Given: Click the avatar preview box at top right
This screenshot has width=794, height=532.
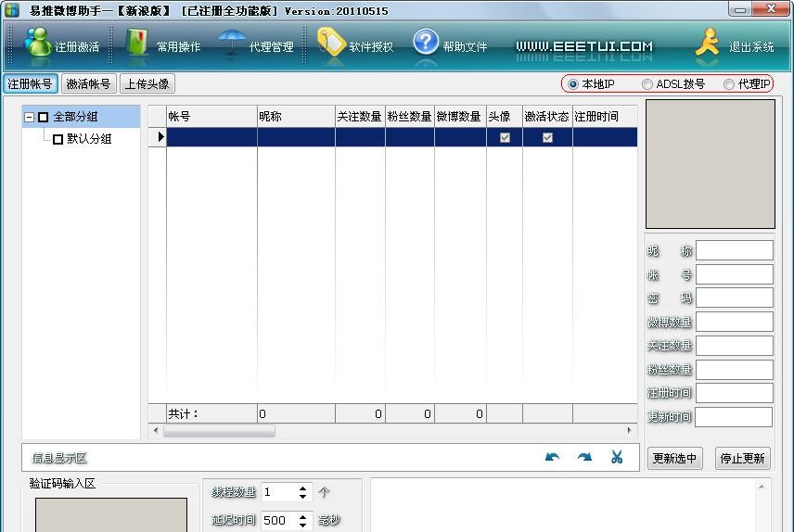Looking at the screenshot, I should pyautogui.click(x=710, y=164).
